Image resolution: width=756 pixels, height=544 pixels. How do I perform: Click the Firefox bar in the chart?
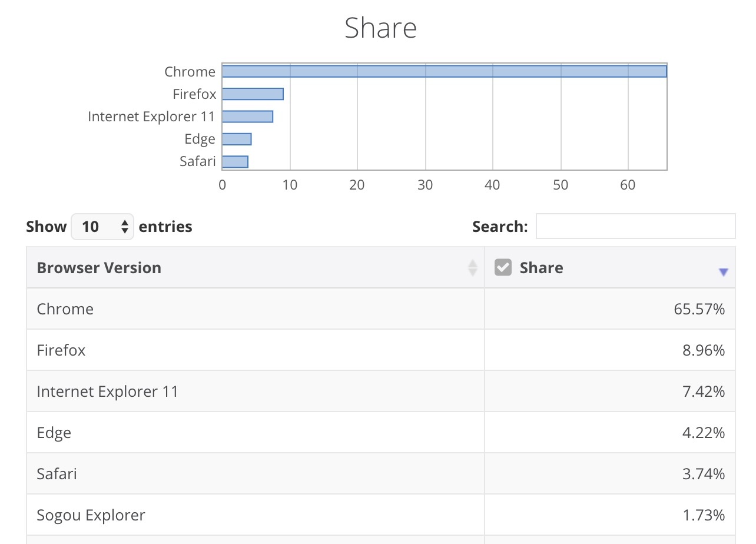(x=253, y=94)
